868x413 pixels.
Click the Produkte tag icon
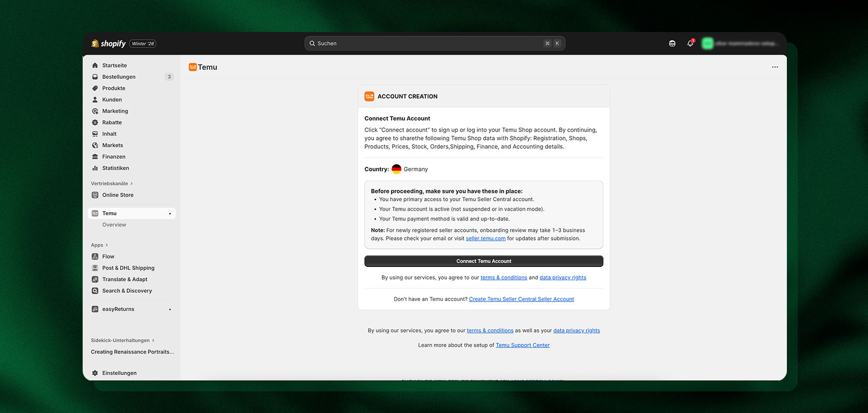(95, 88)
